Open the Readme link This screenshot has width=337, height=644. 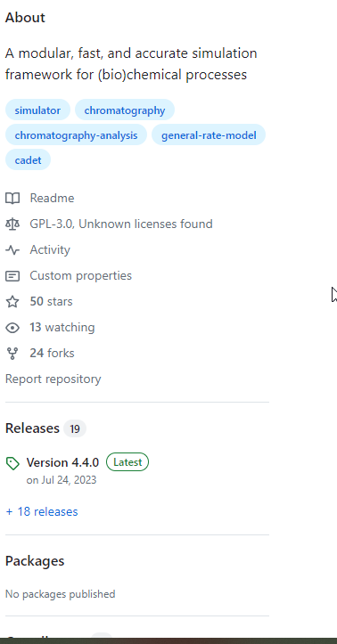52,199
